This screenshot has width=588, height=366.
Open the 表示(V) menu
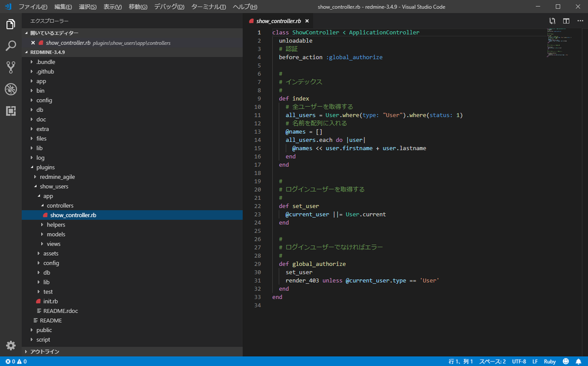(x=113, y=7)
